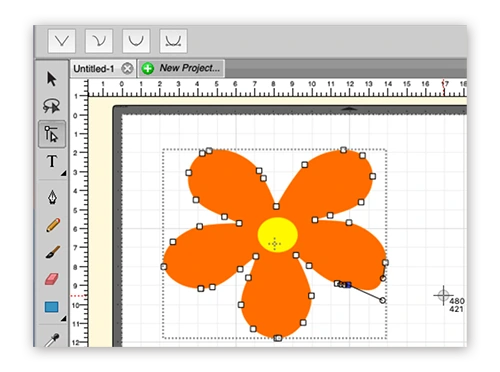Close the Untitled-1 tab

(127, 69)
